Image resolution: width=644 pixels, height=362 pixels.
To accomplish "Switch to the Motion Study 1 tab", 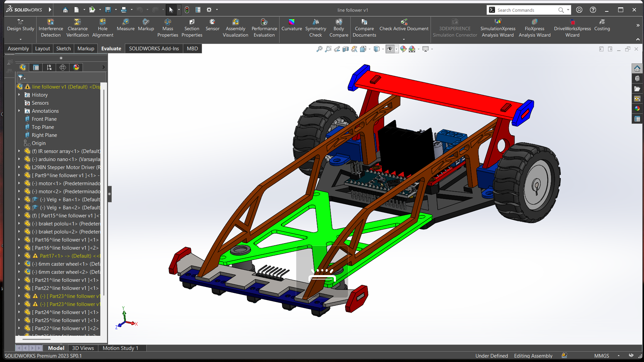I will coord(120,348).
